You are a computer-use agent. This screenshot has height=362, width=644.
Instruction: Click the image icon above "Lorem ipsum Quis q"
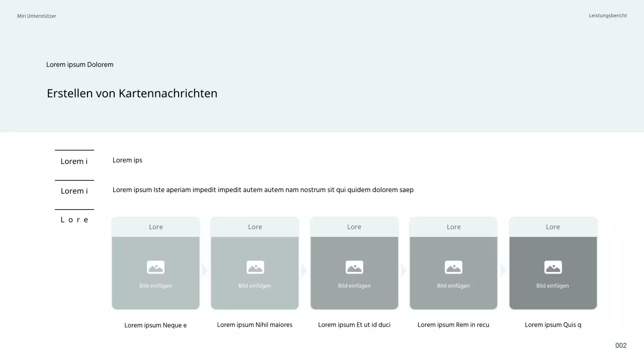click(x=553, y=267)
